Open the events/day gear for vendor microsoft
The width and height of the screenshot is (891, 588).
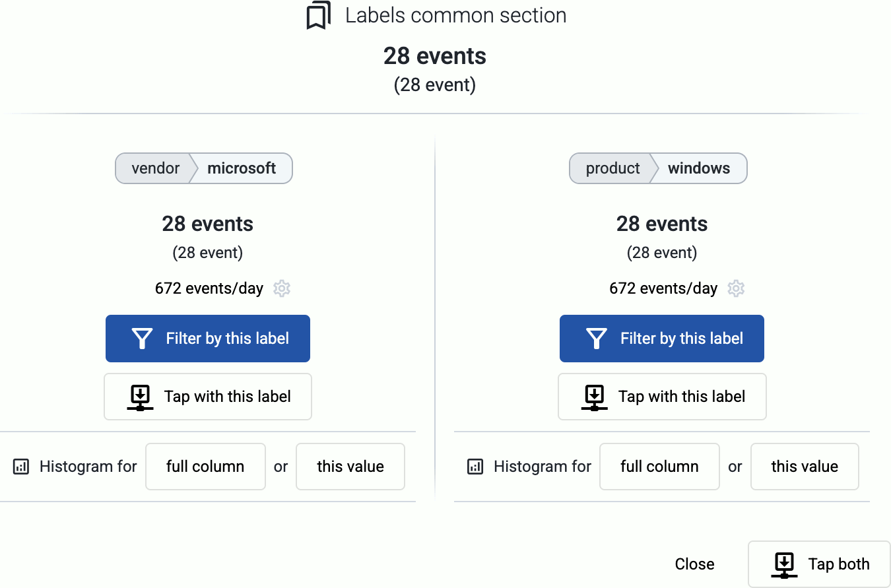pos(282,288)
